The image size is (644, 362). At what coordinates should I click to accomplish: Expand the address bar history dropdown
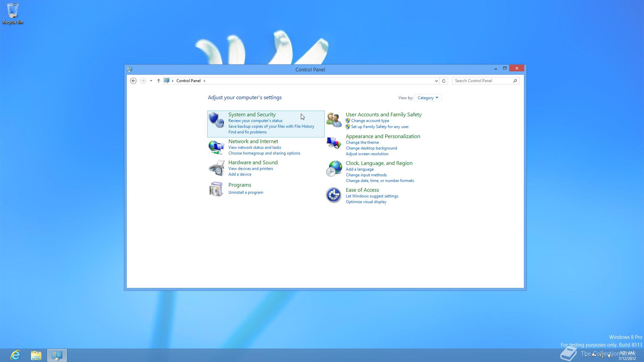pyautogui.click(x=436, y=81)
